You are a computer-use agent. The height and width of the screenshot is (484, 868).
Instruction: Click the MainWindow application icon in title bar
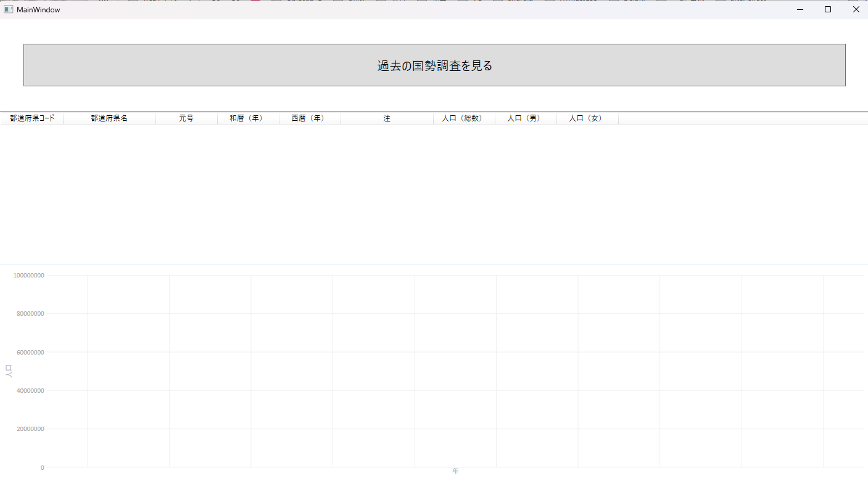[9, 9]
